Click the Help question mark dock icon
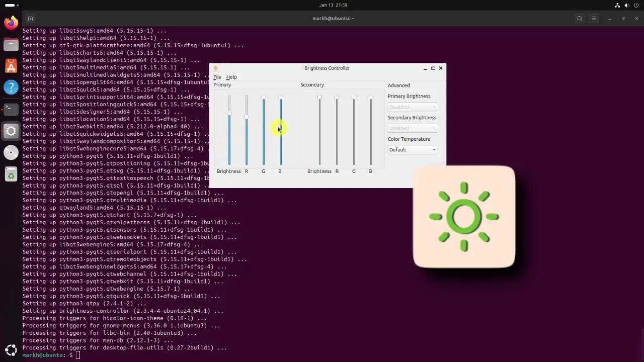Image resolution: width=644 pixels, height=362 pixels. point(11,87)
